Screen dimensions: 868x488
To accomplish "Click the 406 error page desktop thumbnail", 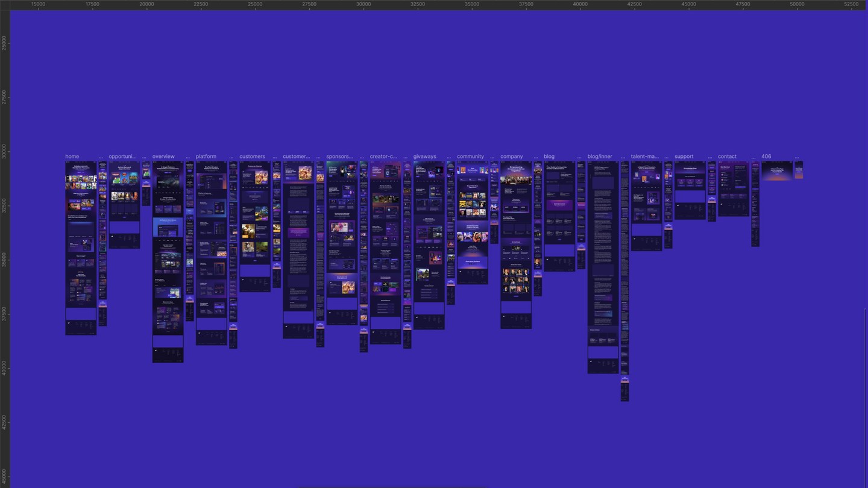I will (x=776, y=170).
